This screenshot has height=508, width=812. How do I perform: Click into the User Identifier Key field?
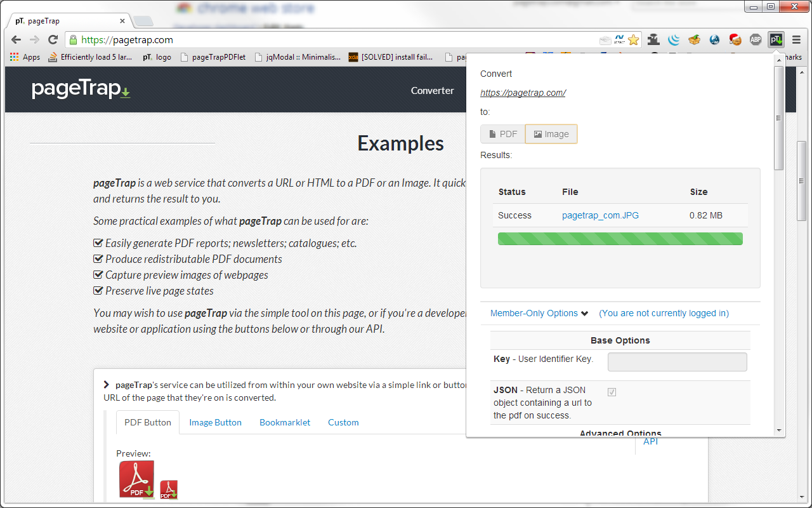click(677, 362)
